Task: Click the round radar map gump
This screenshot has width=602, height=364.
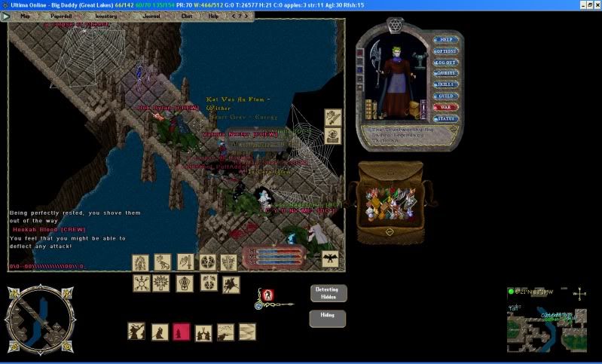Action: click(x=40, y=320)
